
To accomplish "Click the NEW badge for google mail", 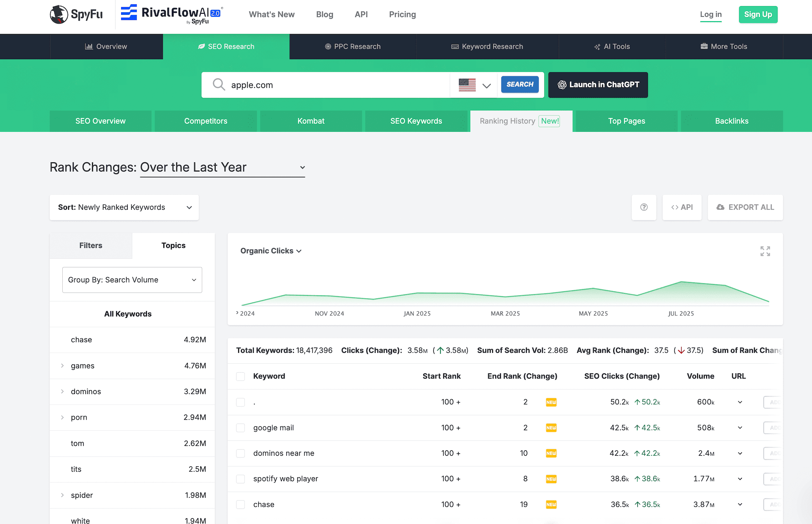I will pyautogui.click(x=551, y=428).
